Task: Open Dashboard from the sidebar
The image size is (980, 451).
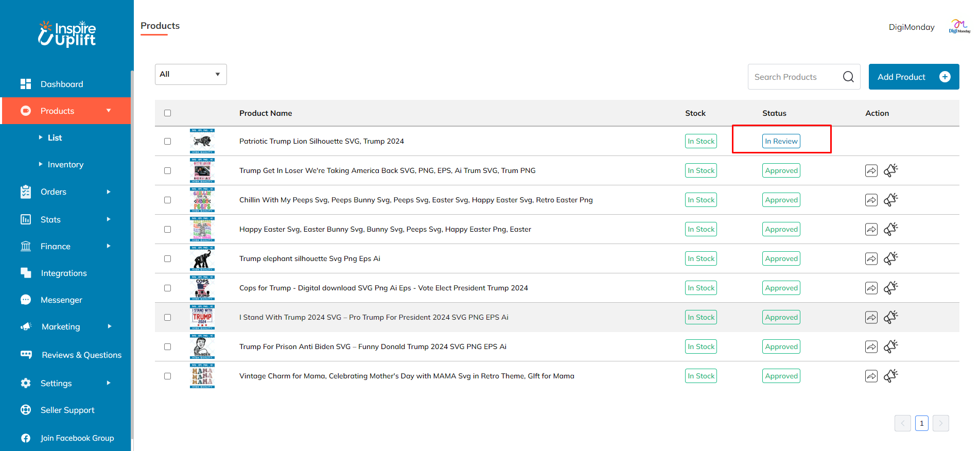Action: pyautogui.click(x=61, y=84)
